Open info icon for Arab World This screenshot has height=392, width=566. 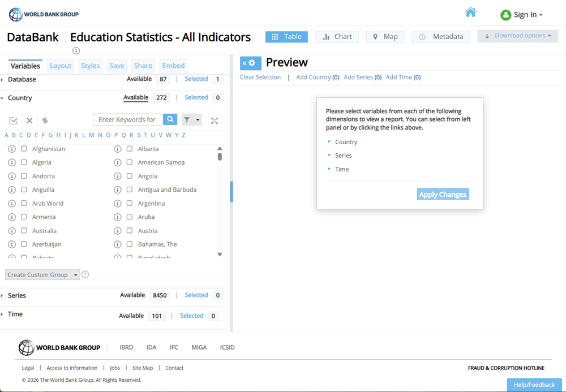point(12,204)
